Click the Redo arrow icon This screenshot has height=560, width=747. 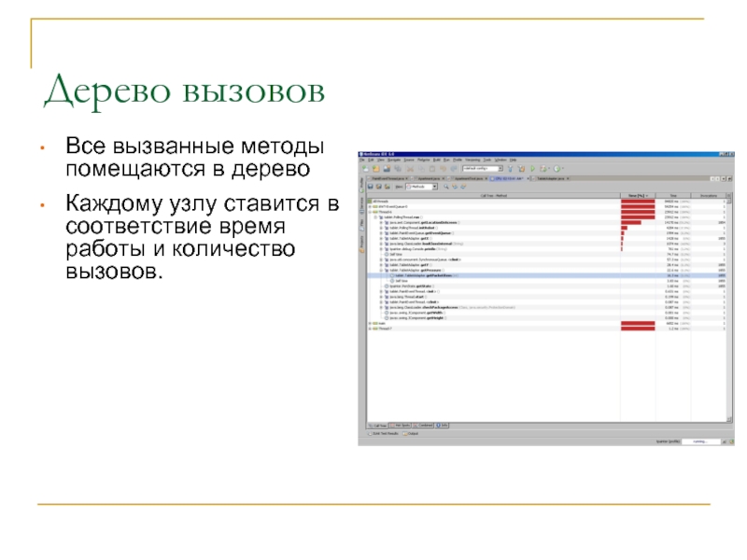pos(454,169)
